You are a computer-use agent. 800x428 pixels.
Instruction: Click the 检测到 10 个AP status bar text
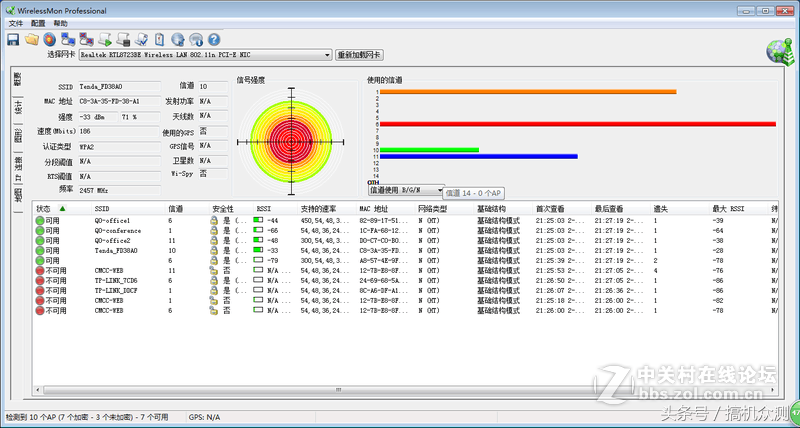point(87,417)
